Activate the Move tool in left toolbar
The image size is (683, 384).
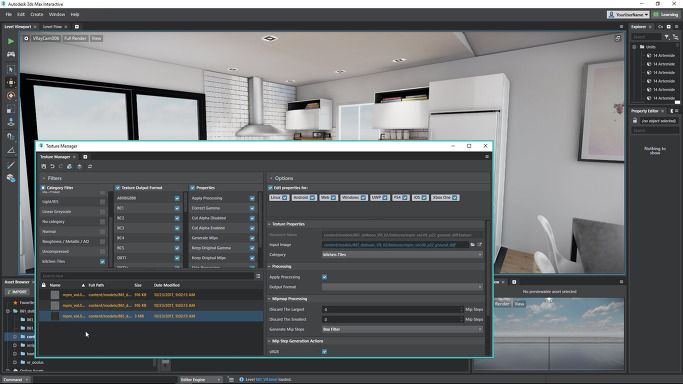tap(11, 82)
